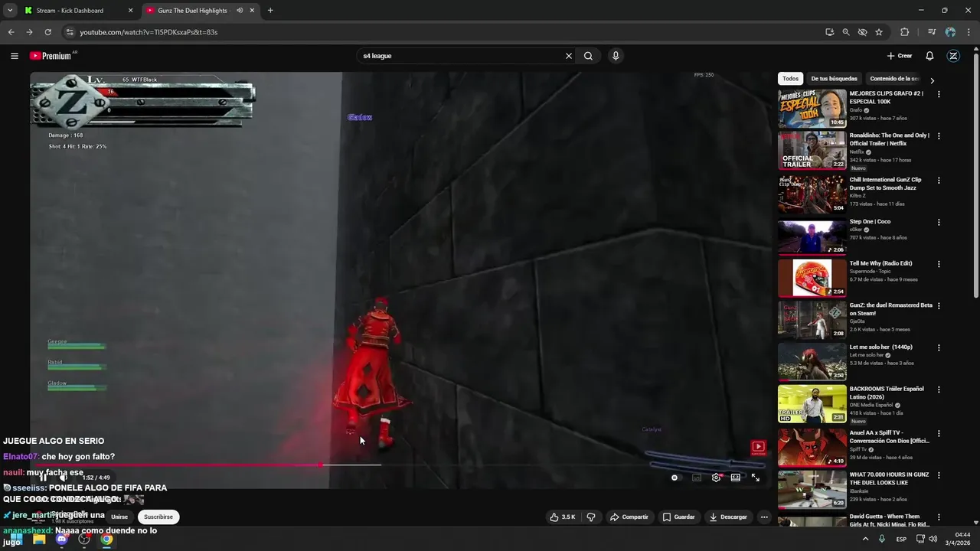The width and height of the screenshot is (980, 551).
Task: Open Discord from the taskbar
Action: [x=62, y=539]
